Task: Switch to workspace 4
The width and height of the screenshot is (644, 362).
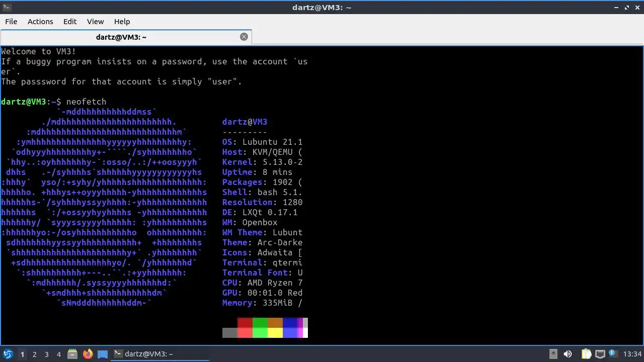Action: point(58,354)
